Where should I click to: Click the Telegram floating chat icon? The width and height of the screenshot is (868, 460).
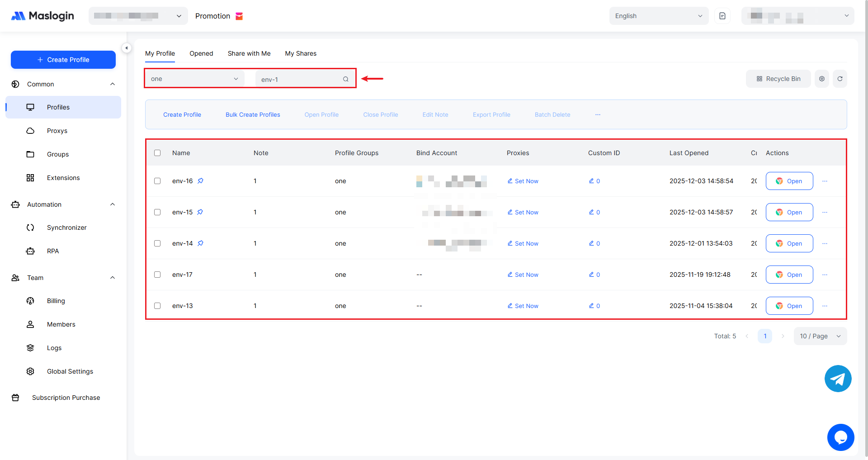pyautogui.click(x=838, y=379)
